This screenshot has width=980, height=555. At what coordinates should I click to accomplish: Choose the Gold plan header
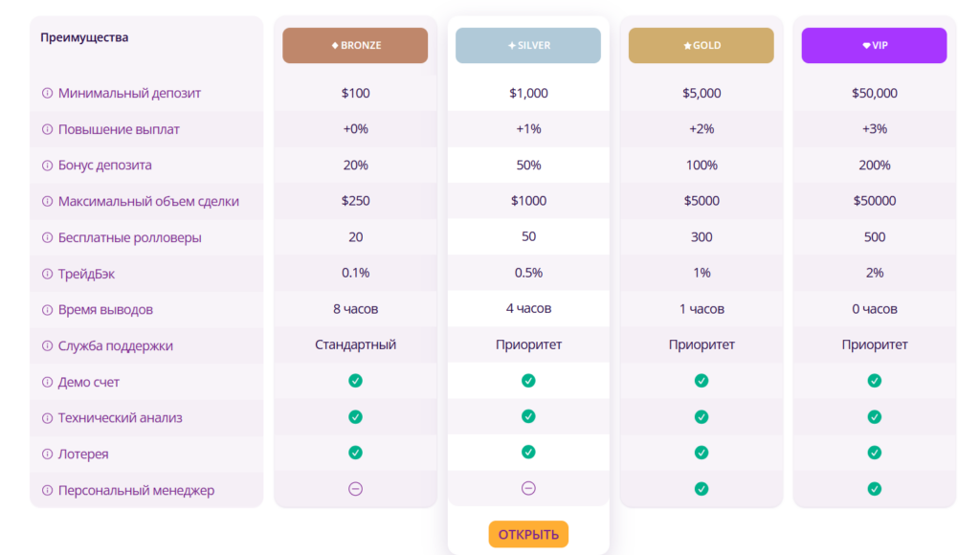702,46
